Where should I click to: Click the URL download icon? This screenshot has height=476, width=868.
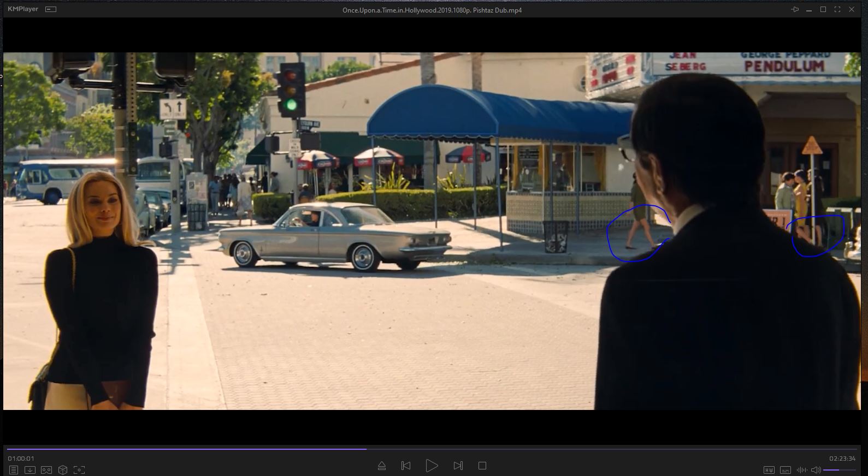click(30, 470)
